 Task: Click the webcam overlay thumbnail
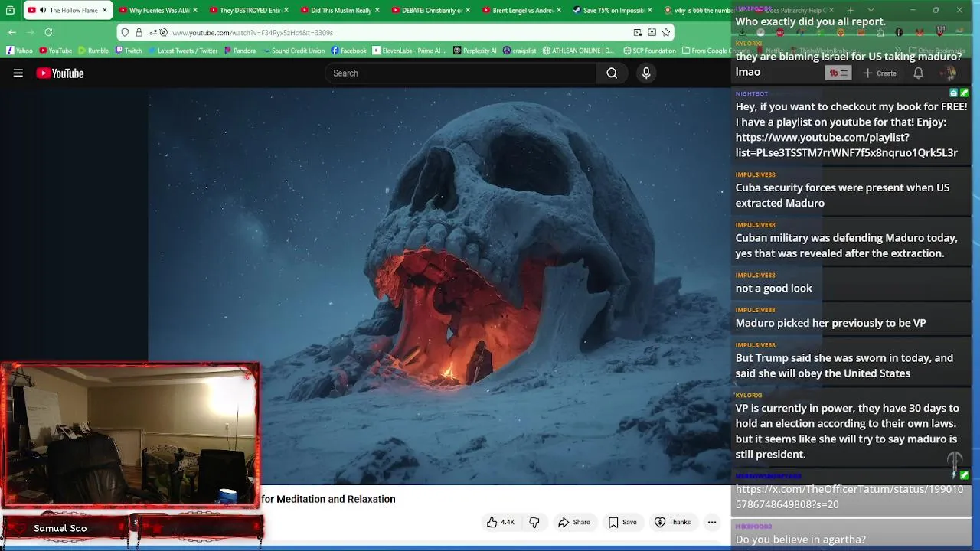[x=130, y=435]
